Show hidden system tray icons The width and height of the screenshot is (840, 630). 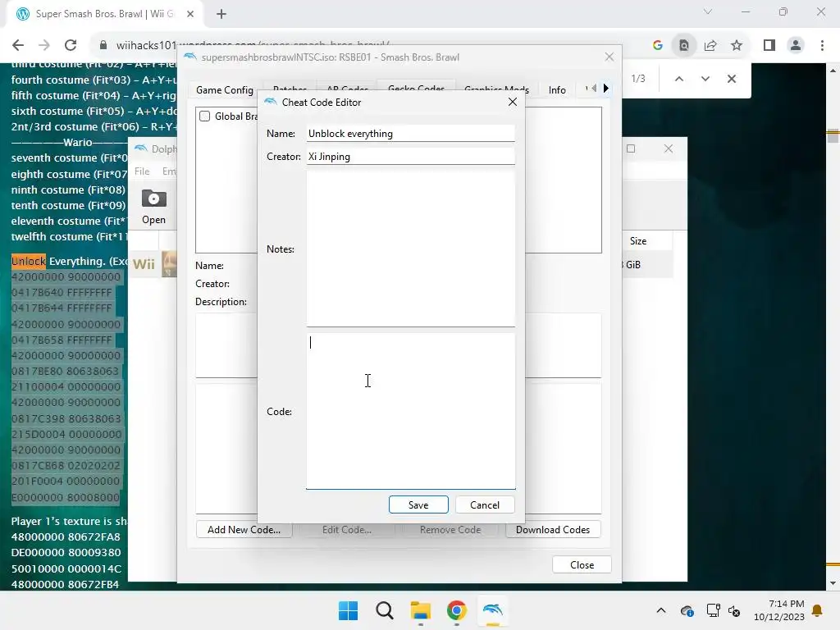pos(661,610)
